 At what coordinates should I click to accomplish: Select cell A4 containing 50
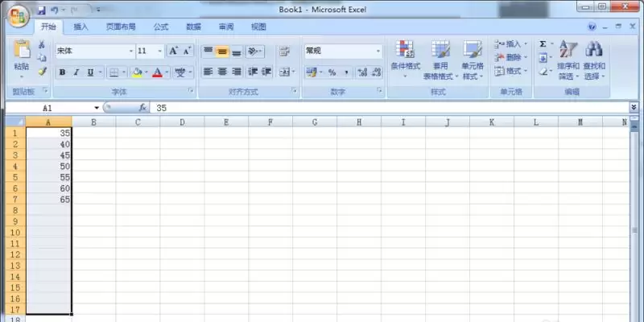click(48, 166)
